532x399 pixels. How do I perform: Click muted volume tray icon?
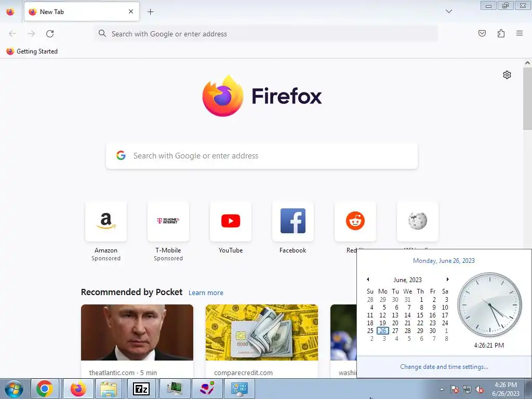click(x=480, y=389)
